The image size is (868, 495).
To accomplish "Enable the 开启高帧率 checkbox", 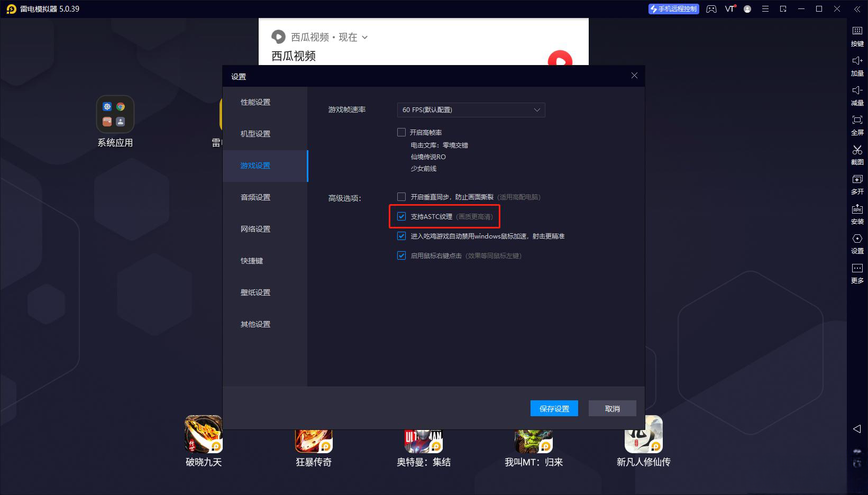I will click(x=401, y=132).
